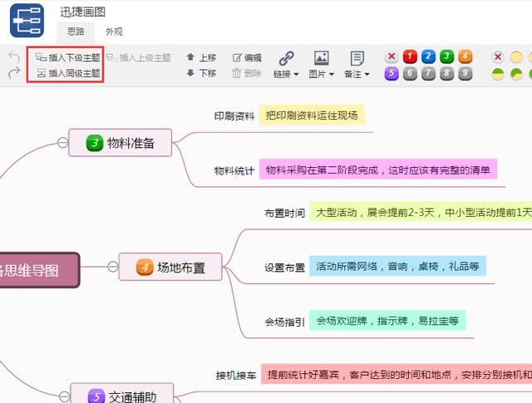This screenshot has width=532, height=403.
Task: Select the blue priority 2 icon
Action: pyautogui.click(x=428, y=57)
